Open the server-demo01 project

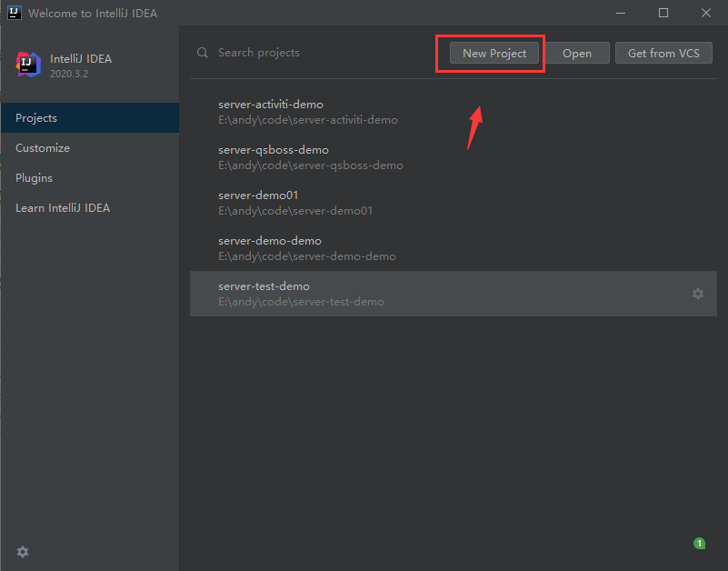454,203
